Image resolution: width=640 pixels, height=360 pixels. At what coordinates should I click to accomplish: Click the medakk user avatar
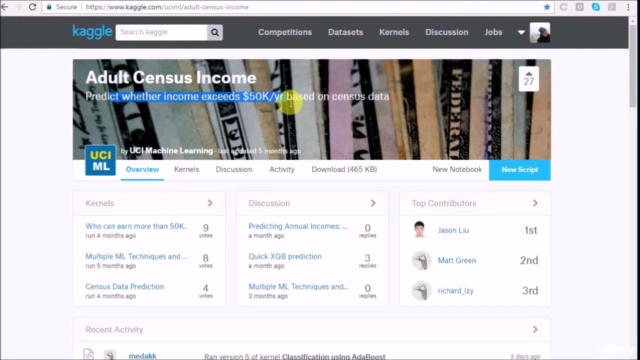[109, 355]
